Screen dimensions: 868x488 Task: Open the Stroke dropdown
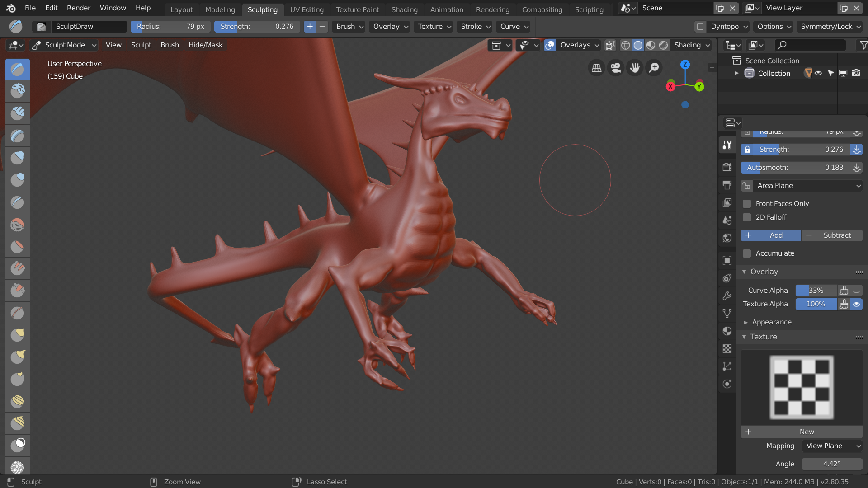(476, 27)
